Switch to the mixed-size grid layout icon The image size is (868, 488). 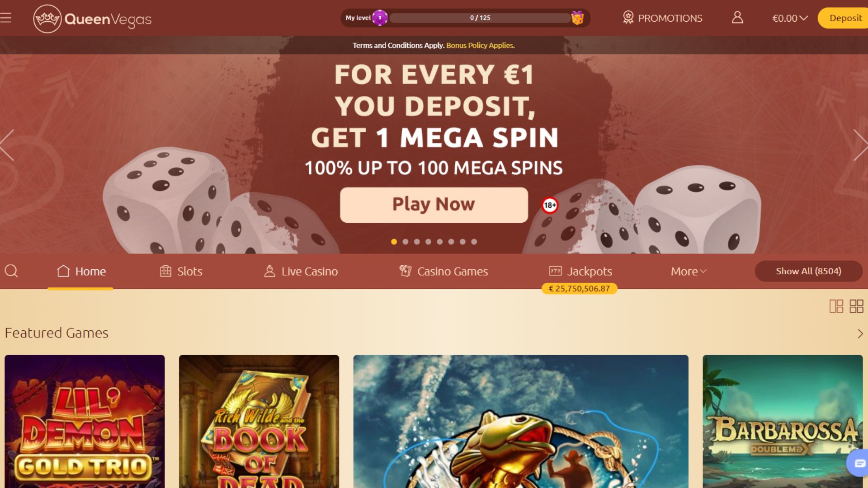click(x=836, y=306)
